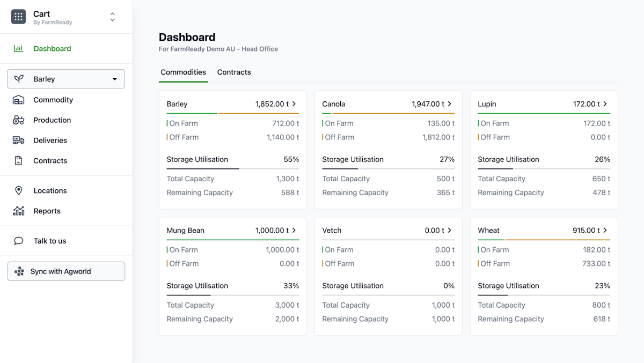The width and height of the screenshot is (644, 363).
Task: Switch to the Contracts tab
Action: [234, 72]
